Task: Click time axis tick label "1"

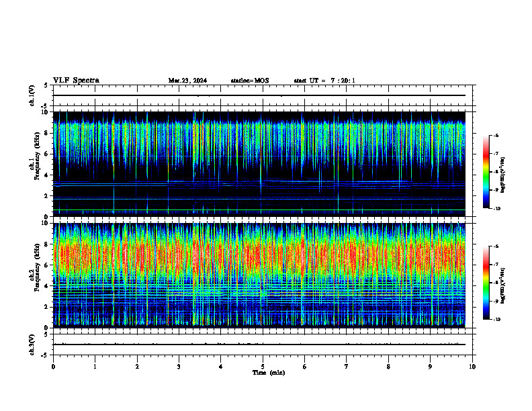Action: click(95, 367)
